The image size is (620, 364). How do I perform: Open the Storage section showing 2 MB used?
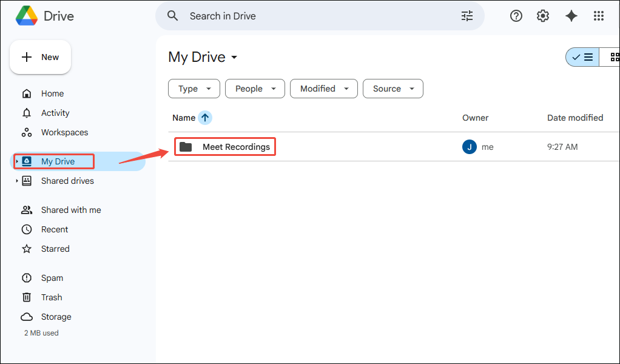[55, 316]
